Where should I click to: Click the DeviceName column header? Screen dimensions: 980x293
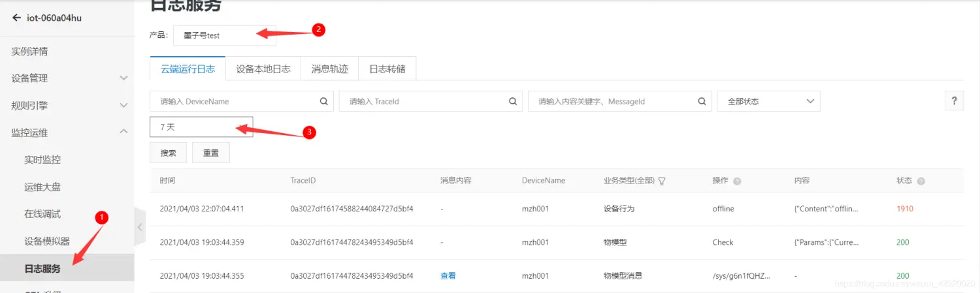pyautogui.click(x=544, y=181)
